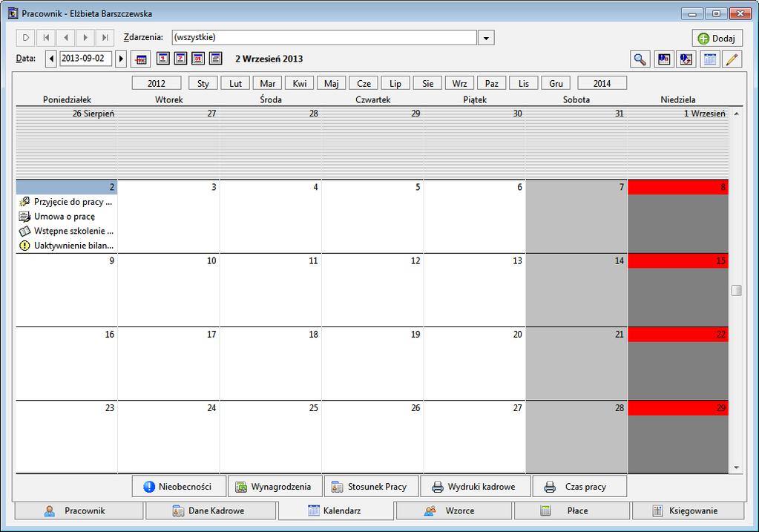Select month Kwi
This screenshot has height=532, width=759.
pos(300,83)
